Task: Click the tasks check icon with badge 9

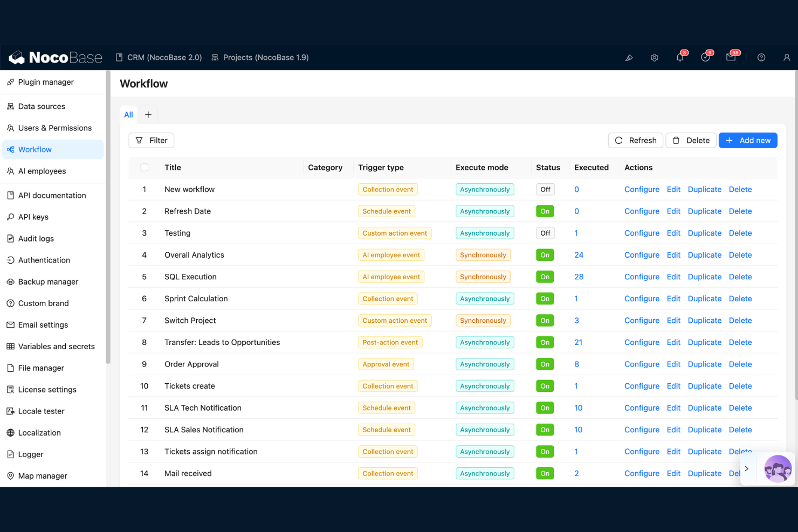Action: coord(706,57)
